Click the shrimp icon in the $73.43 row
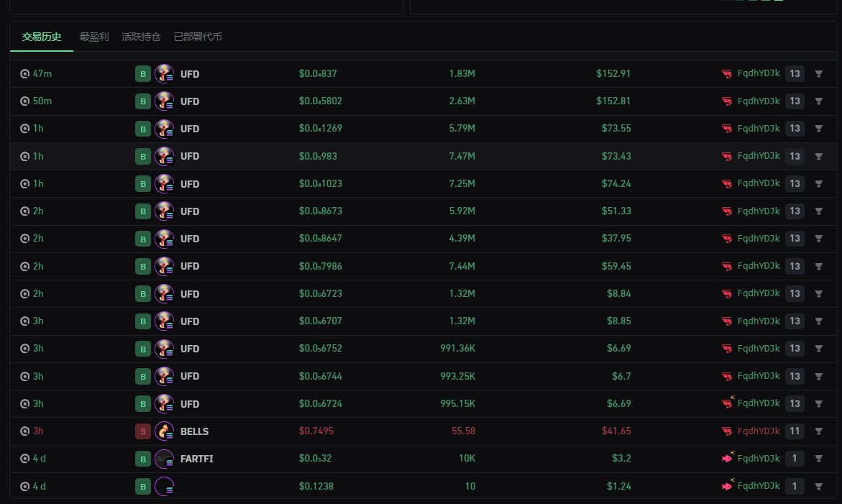This screenshot has width=842, height=504. 726,156
